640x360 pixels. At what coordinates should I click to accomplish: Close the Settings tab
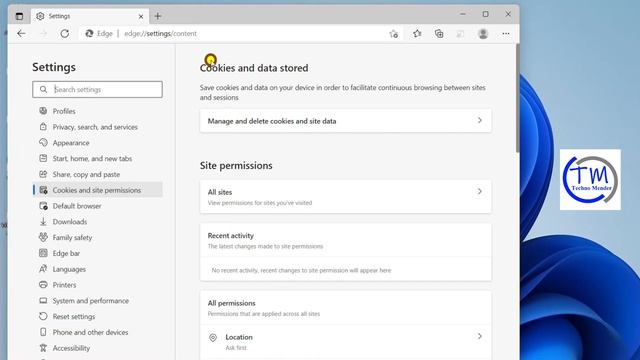141,16
